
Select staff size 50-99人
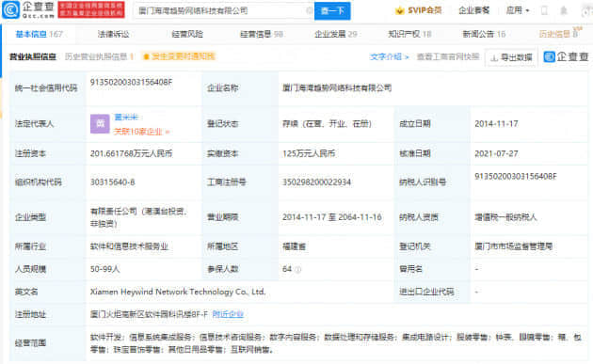(104, 269)
